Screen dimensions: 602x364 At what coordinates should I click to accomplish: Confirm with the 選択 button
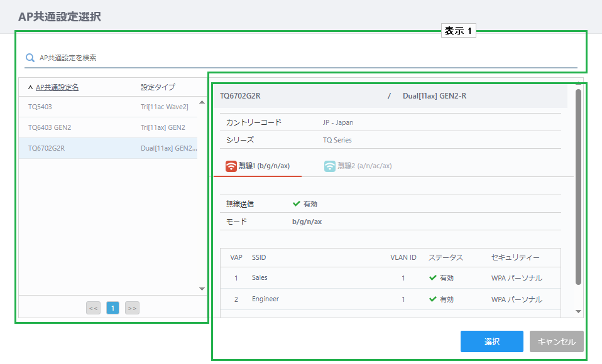click(492, 341)
